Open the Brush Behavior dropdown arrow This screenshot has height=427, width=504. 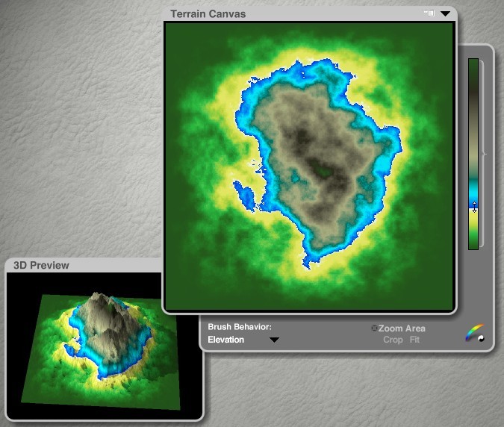click(274, 340)
